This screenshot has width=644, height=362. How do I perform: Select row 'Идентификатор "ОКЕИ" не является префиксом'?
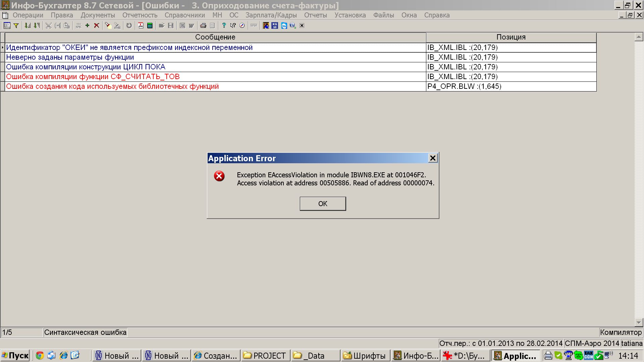[301, 48]
